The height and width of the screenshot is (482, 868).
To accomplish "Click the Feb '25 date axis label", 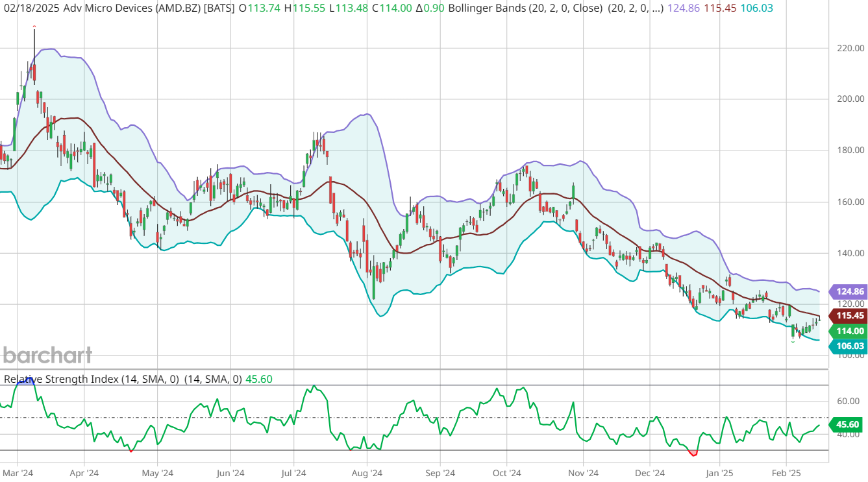I will [785, 473].
